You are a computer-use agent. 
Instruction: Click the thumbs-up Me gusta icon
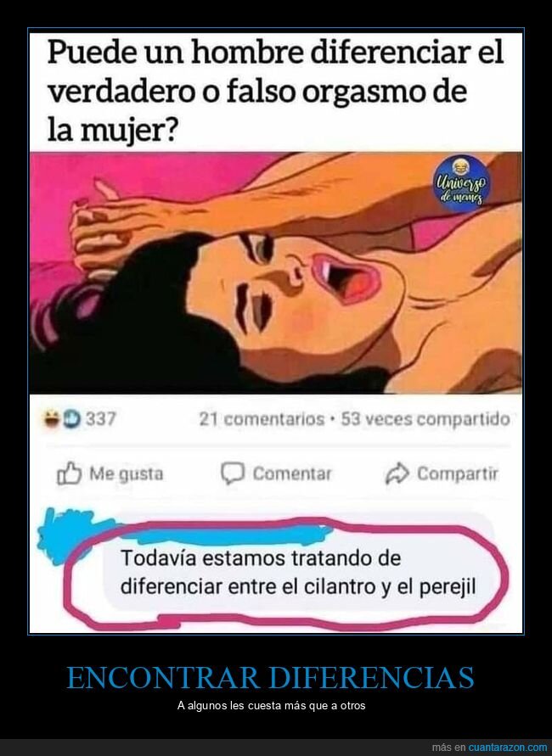pos(69,473)
